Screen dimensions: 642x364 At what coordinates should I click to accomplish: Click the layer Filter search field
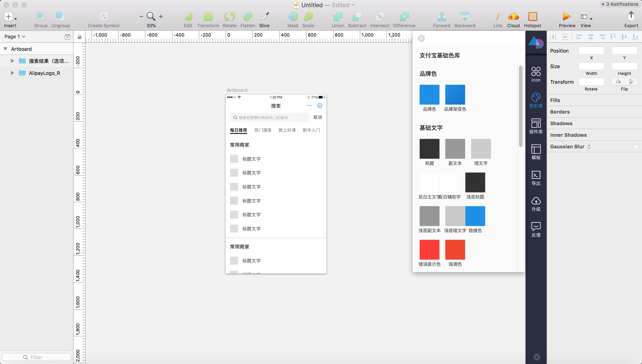tap(37, 357)
